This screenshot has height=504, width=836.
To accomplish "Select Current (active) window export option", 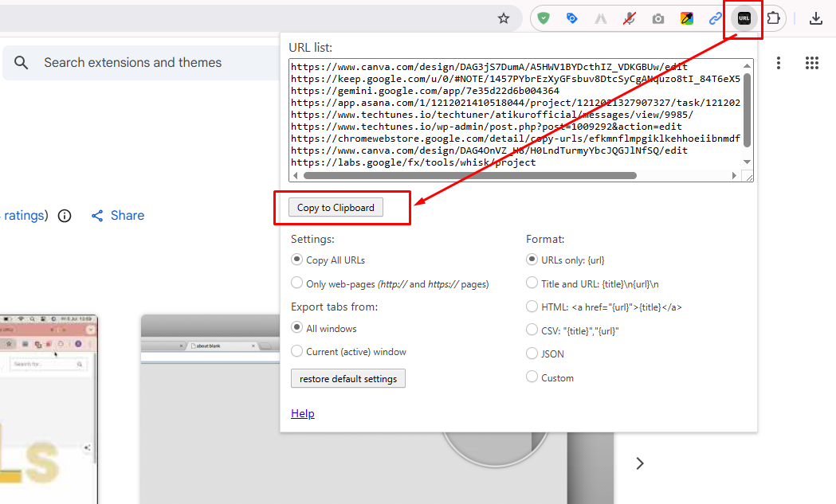I will (x=296, y=351).
